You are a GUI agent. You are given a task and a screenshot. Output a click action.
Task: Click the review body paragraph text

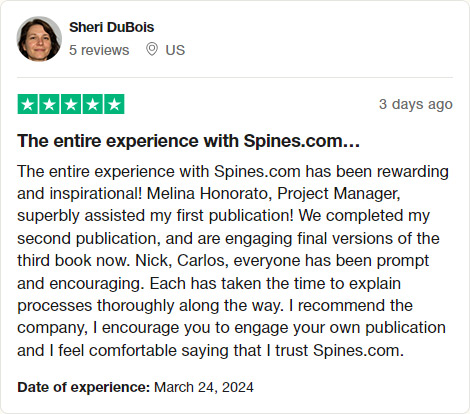point(233,261)
